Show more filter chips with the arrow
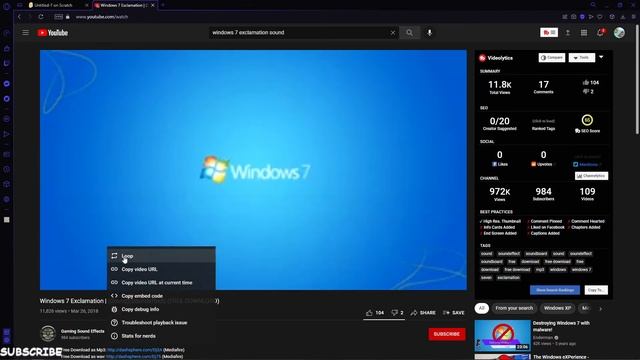640x360 pixels. click(600, 309)
